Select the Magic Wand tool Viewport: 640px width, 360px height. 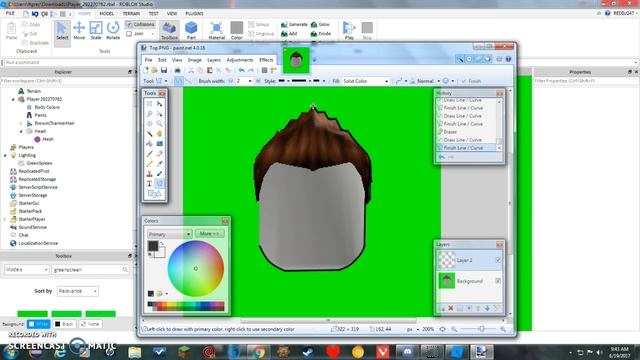coord(149,133)
